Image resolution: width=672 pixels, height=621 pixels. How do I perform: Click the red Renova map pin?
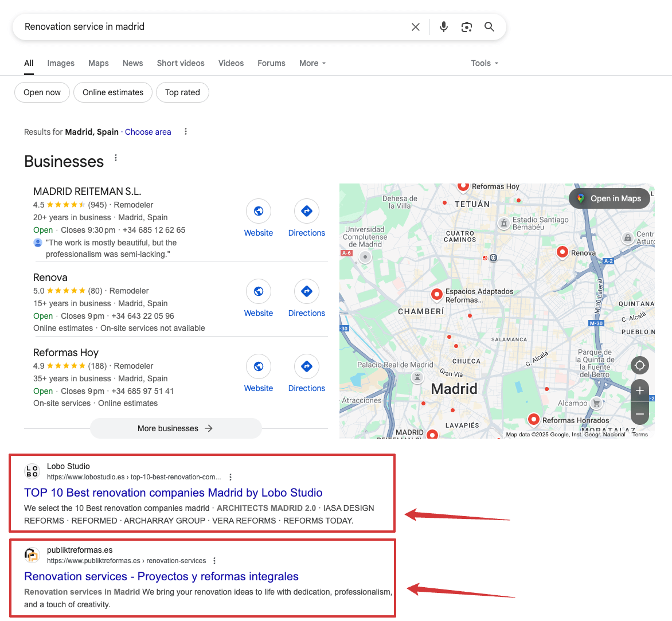click(562, 251)
